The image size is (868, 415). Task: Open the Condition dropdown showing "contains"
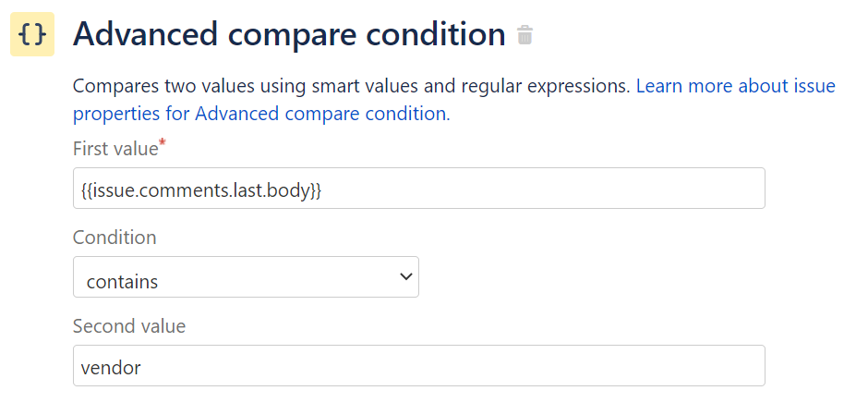(246, 277)
